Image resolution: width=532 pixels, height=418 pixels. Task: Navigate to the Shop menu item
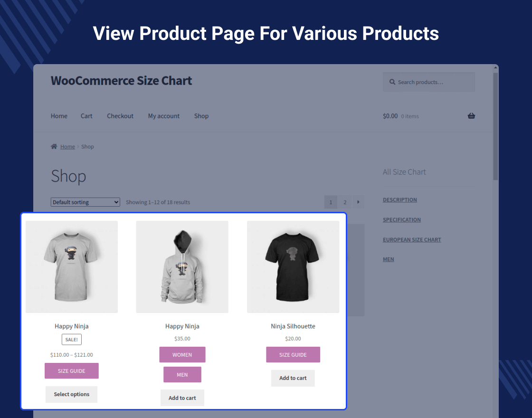click(201, 116)
